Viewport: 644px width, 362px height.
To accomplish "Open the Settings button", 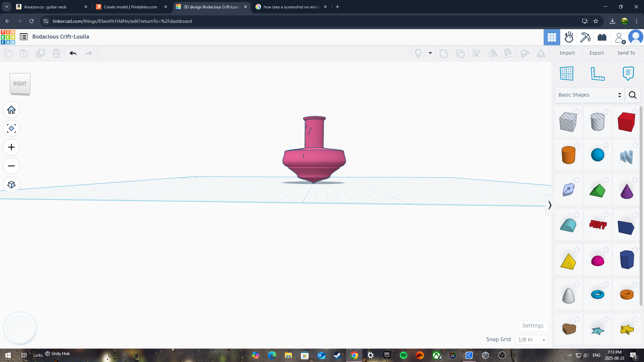I will [x=533, y=325].
